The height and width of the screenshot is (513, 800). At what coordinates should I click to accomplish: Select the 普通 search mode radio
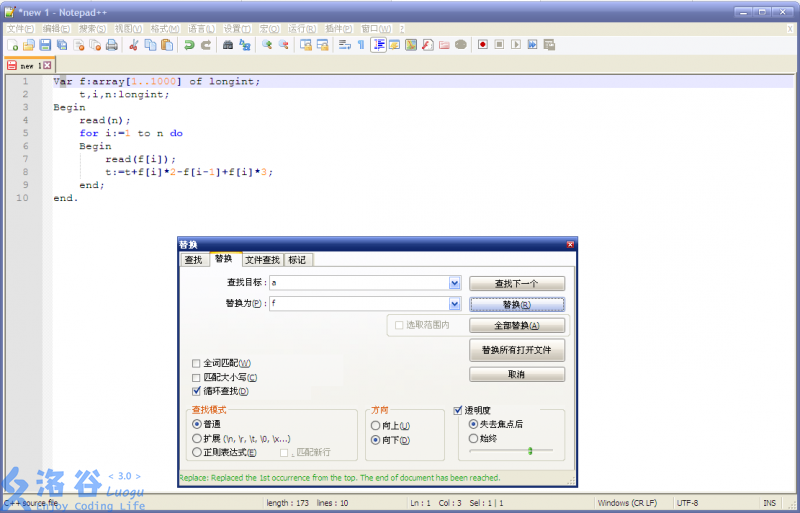pos(197,424)
